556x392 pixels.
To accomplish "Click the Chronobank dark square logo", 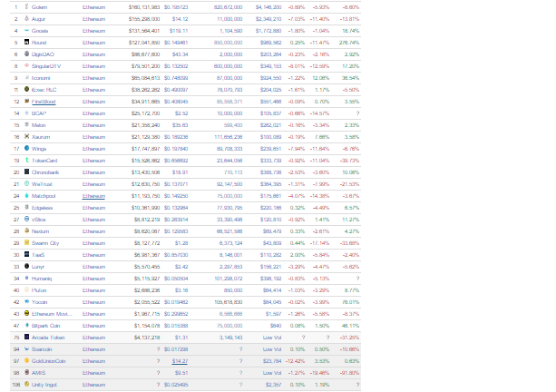I will tap(26, 171).
